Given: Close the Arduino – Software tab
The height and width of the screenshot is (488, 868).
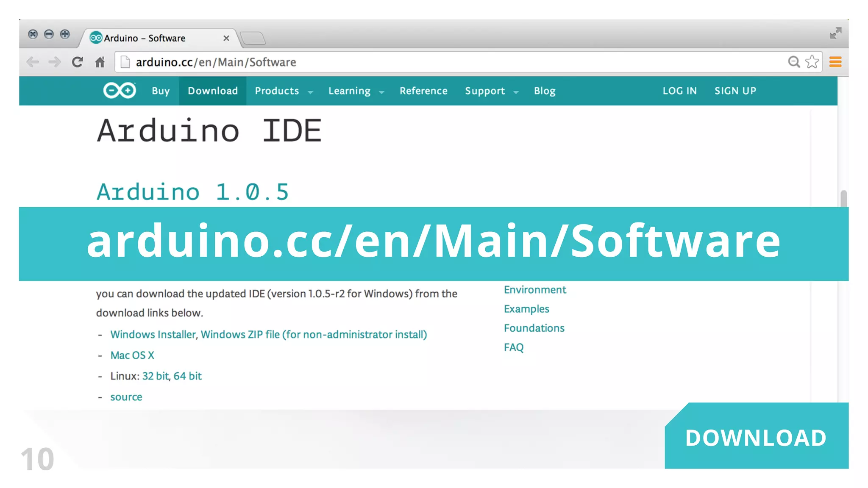Looking at the screenshot, I should (x=226, y=38).
